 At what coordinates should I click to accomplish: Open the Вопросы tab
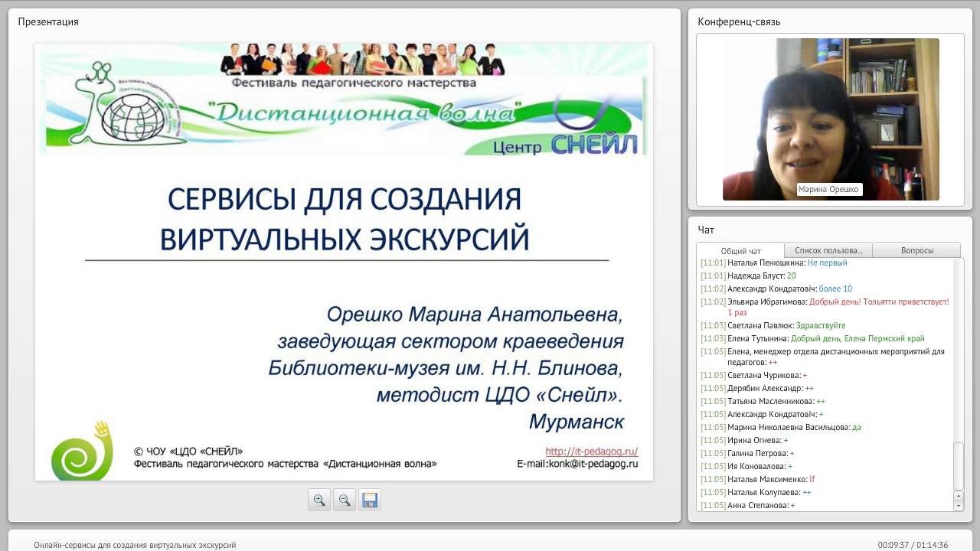916,250
